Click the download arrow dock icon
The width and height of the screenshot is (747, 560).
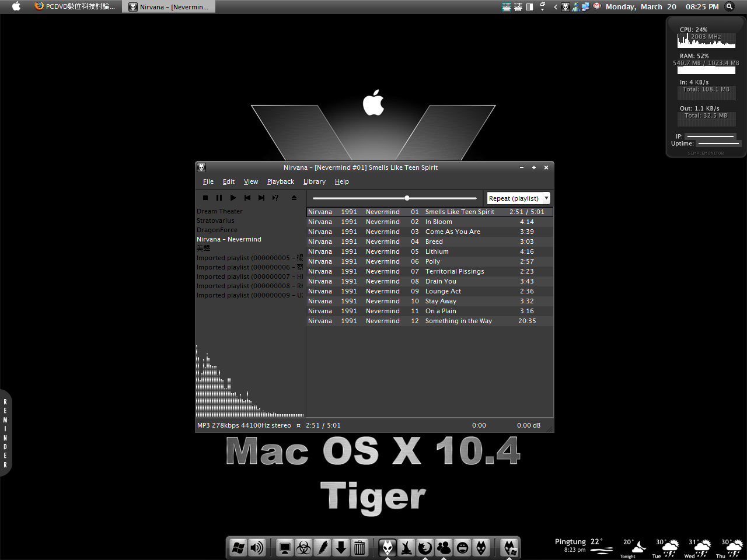(x=341, y=548)
